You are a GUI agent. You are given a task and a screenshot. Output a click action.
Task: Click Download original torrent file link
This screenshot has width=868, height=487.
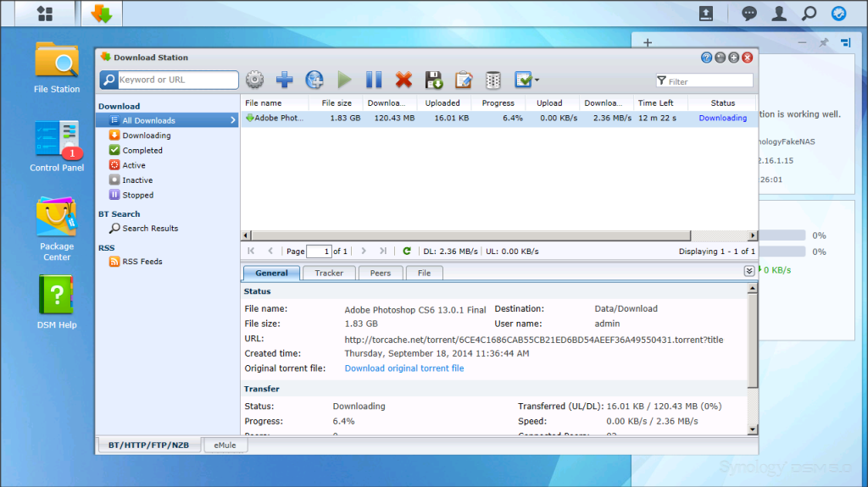coord(404,368)
